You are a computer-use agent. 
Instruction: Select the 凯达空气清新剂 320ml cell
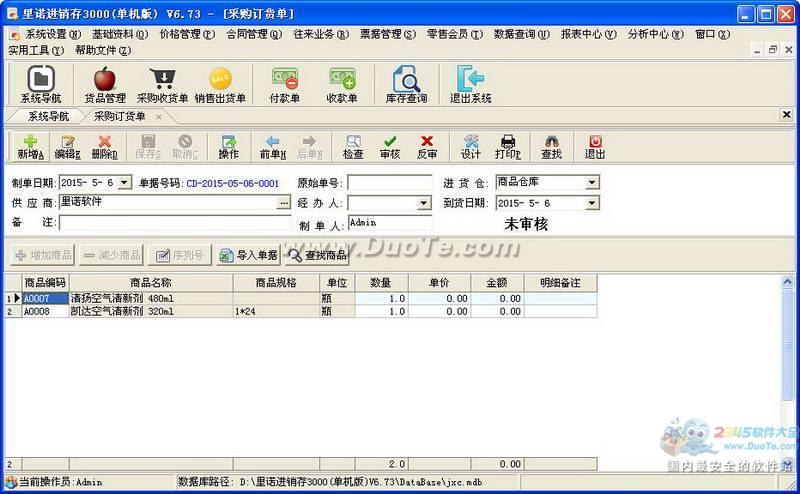(x=151, y=311)
